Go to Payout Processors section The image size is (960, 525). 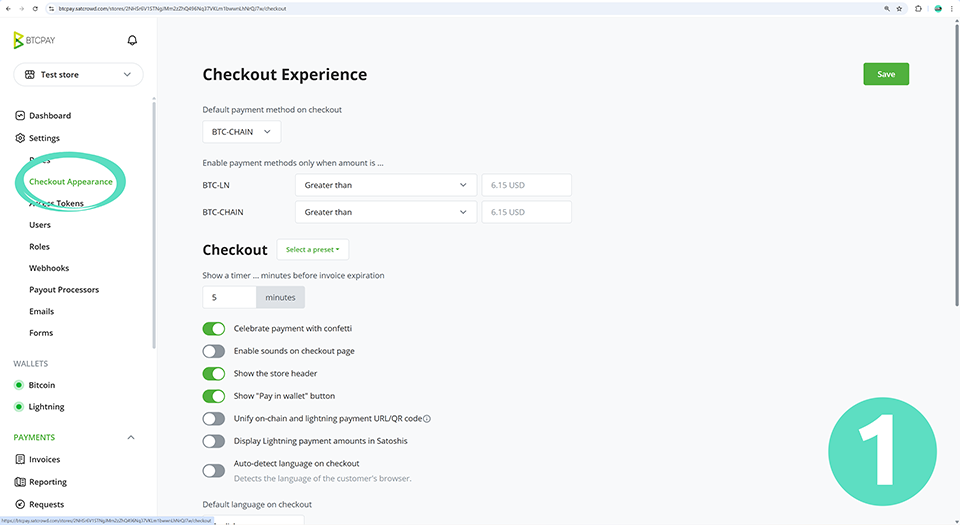[64, 290]
